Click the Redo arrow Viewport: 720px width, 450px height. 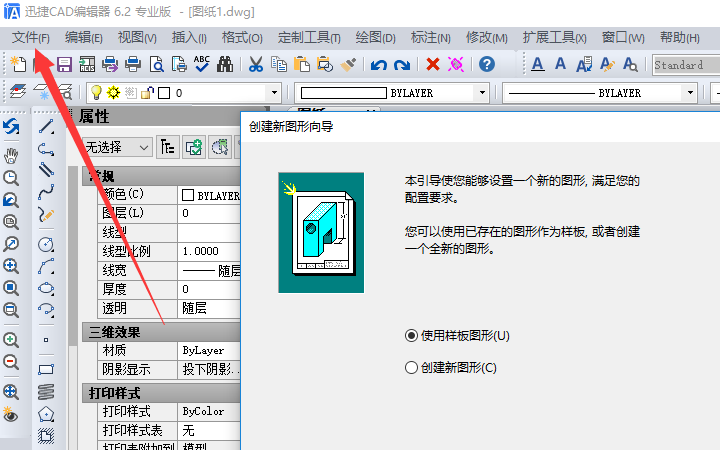tap(402, 65)
